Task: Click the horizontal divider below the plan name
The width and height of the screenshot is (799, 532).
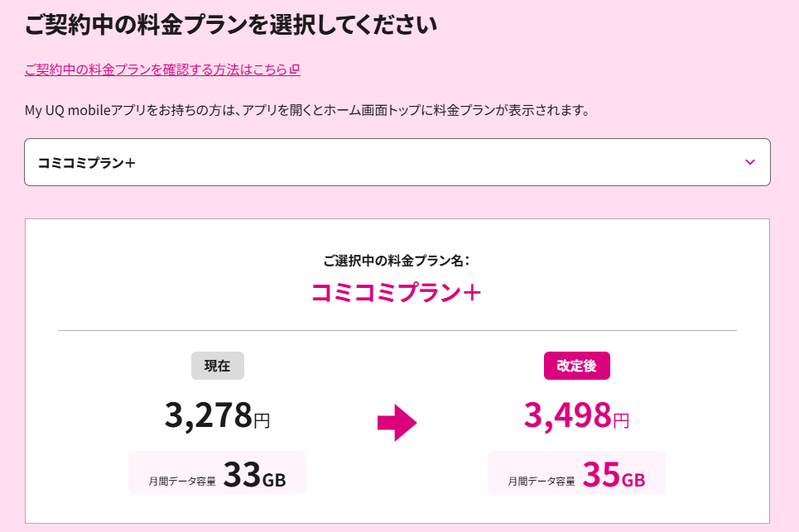Action: pos(397,330)
